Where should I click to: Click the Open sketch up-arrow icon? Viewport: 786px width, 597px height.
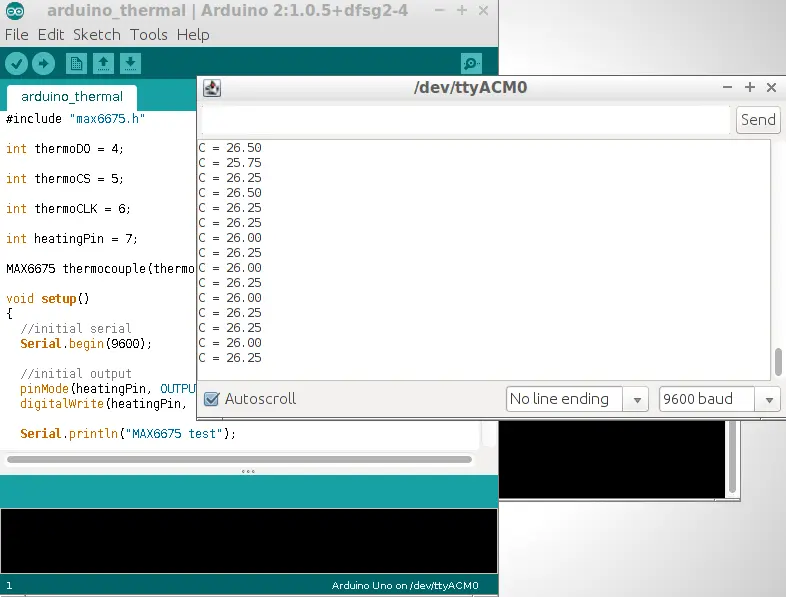103,63
